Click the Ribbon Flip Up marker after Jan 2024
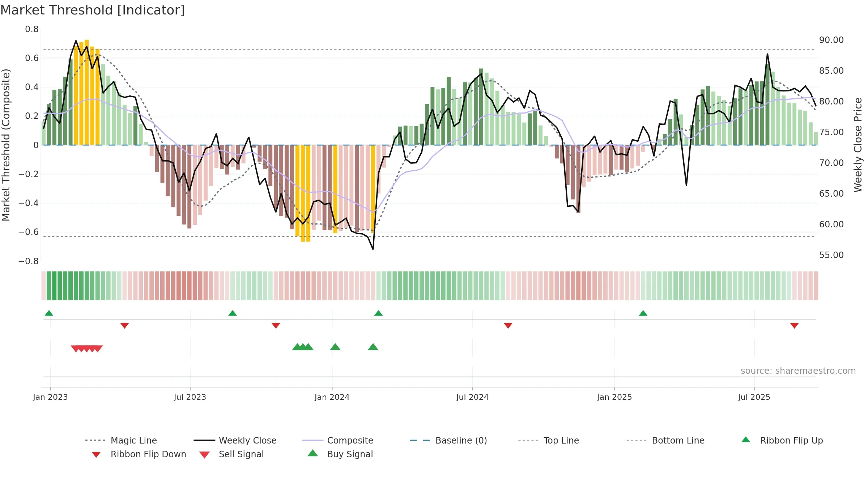Viewport: 868px width, 488px height. point(378,313)
